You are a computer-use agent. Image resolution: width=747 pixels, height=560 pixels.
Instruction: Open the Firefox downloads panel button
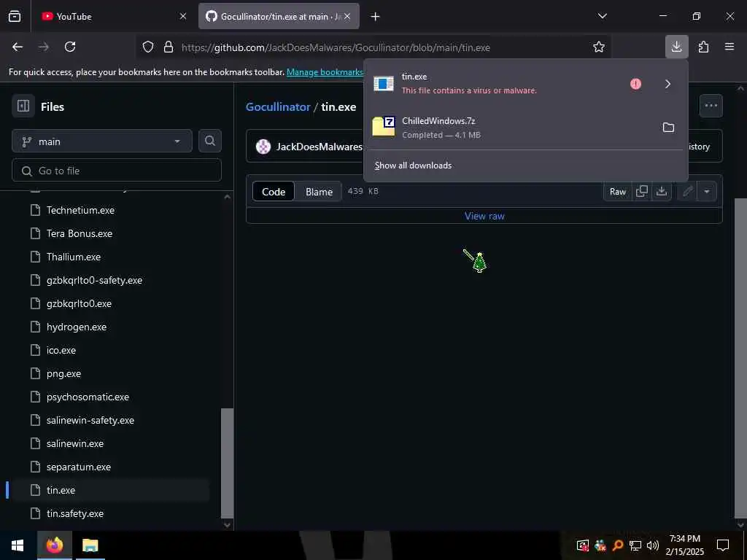(x=676, y=47)
